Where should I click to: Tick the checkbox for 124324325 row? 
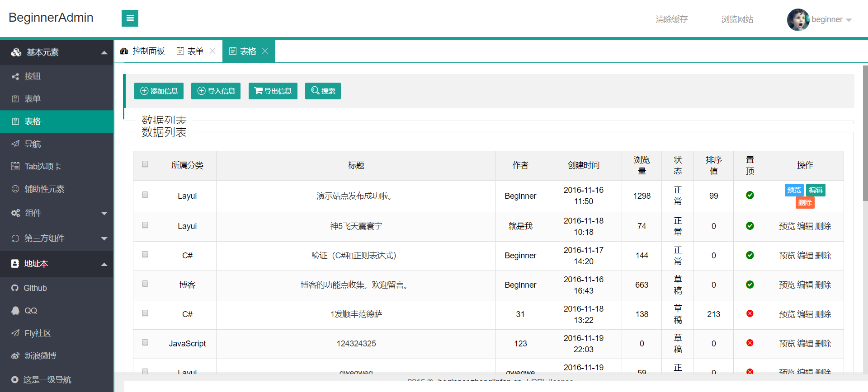click(x=145, y=342)
